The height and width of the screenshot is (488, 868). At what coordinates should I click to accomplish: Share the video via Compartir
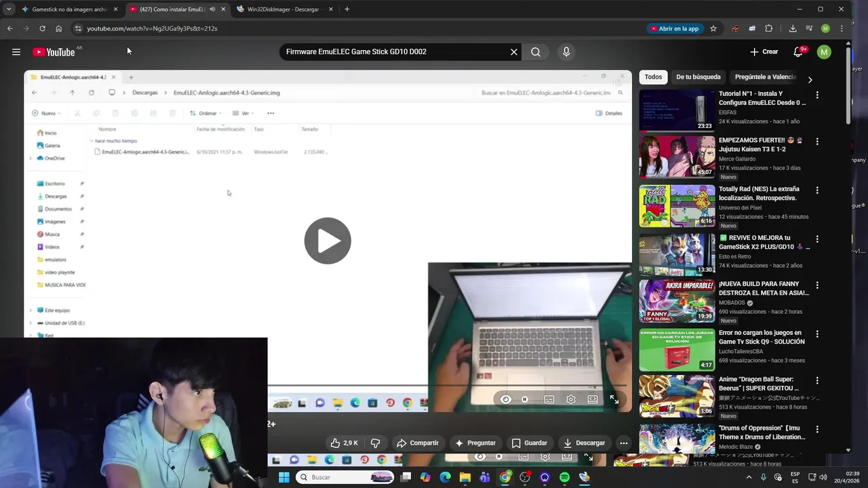(418, 443)
